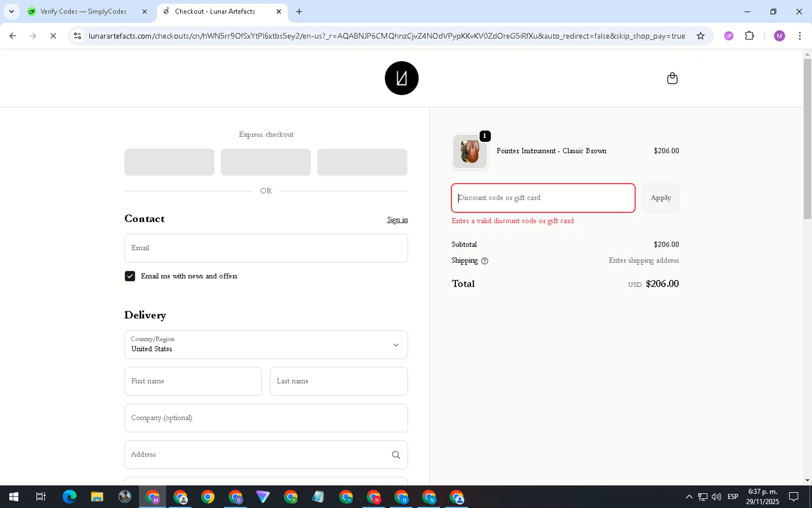812x508 pixels.
Task: Click the Total label
Action: click(x=463, y=284)
